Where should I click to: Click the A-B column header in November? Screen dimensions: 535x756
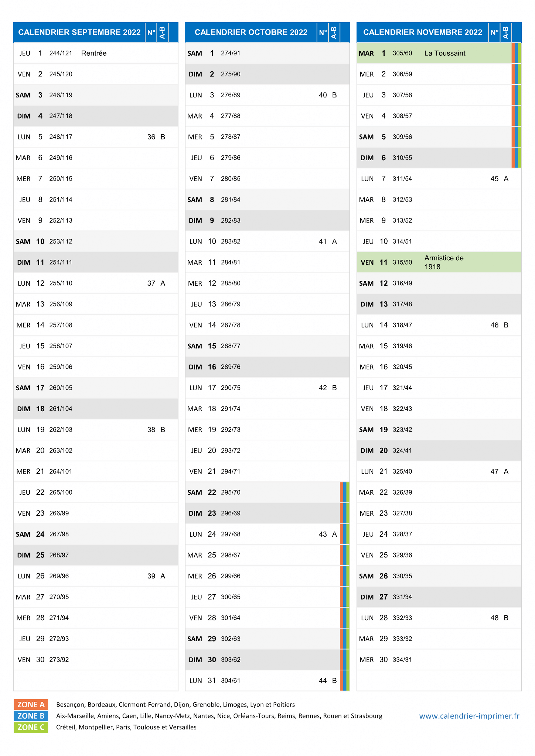coord(505,32)
